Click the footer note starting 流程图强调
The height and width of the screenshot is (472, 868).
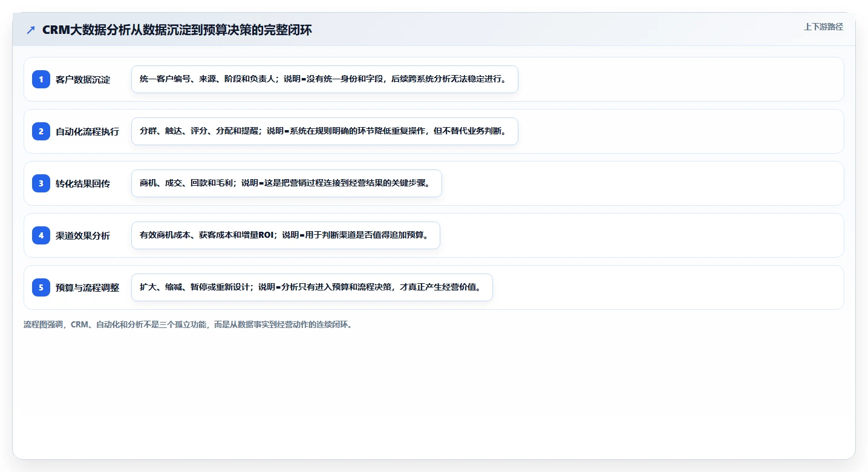click(x=188, y=324)
